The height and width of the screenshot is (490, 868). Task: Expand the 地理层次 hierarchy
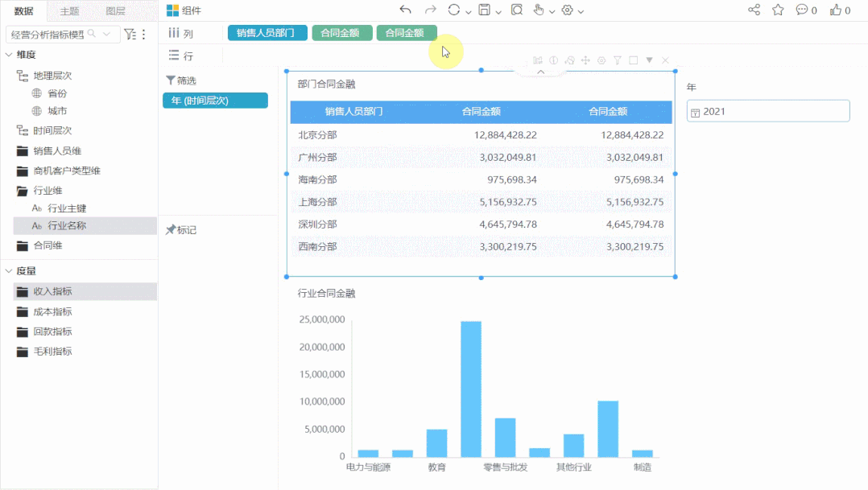click(x=52, y=75)
